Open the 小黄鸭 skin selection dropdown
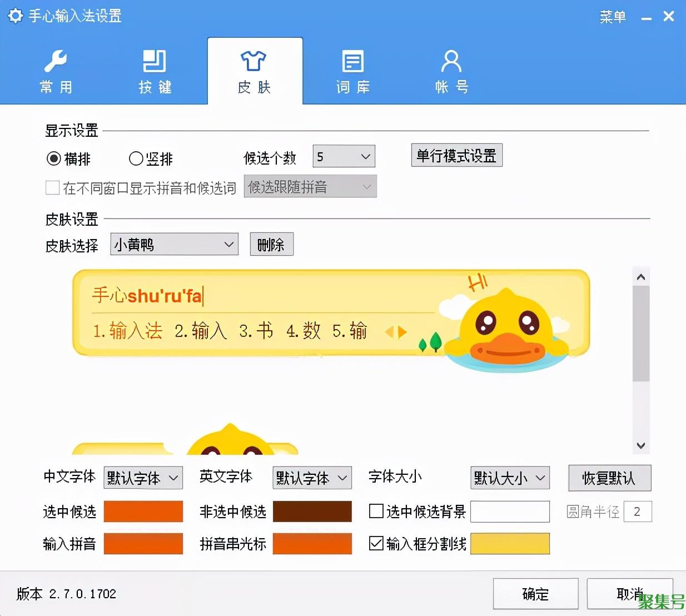Viewport: 686px width, 616px height. click(173, 244)
